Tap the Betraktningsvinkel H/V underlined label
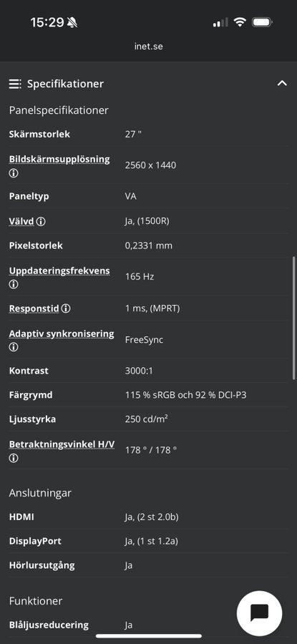This screenshot has height=644, width=297. point(62,444)
